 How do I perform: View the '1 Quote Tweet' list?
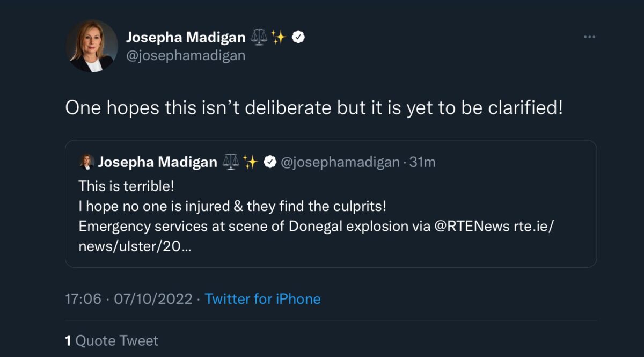pyautogui.click(x=112, y=341)
